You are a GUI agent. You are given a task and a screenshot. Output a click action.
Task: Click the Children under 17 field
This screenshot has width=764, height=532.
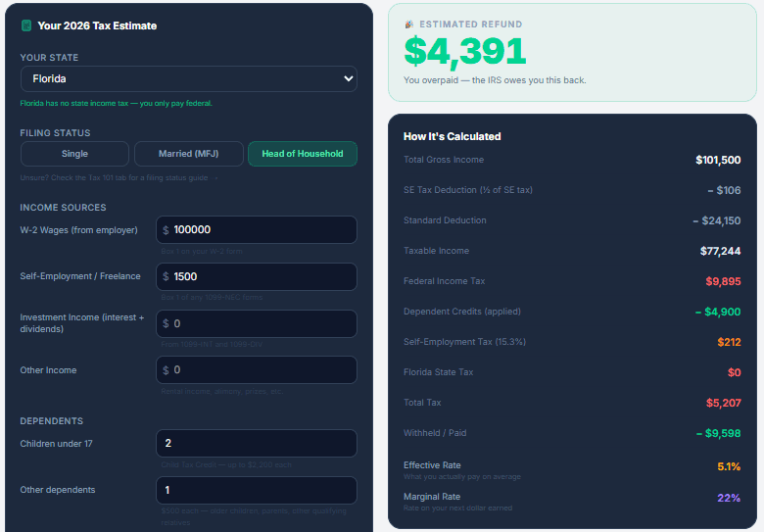pyautogui.click(x=257, y=443)
